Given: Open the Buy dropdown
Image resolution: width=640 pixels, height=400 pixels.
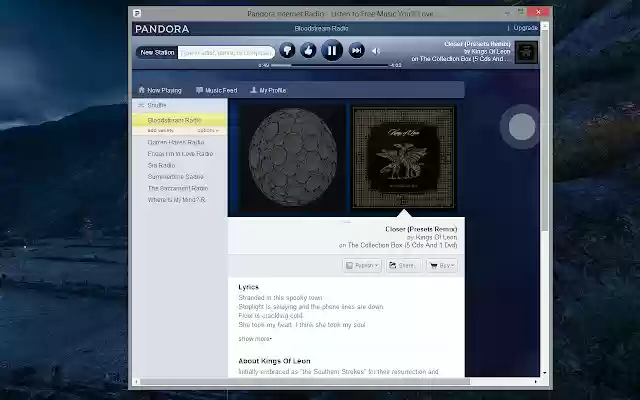Looking at the screenshot, I should [x=442, y=266].
